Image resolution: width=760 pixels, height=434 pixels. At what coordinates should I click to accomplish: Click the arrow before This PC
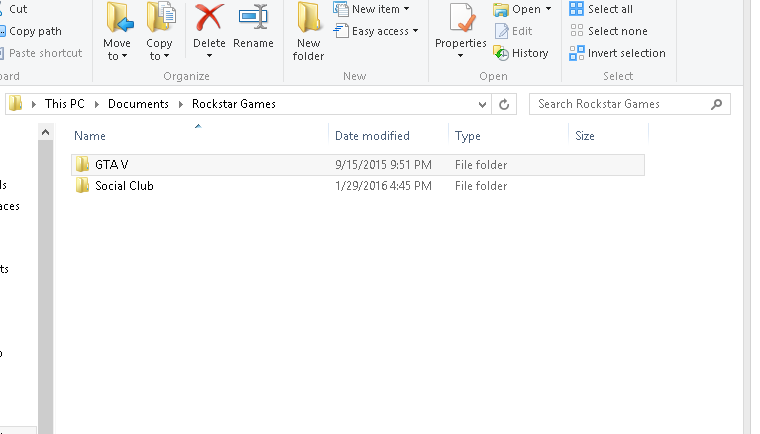[x=33, y=104]
